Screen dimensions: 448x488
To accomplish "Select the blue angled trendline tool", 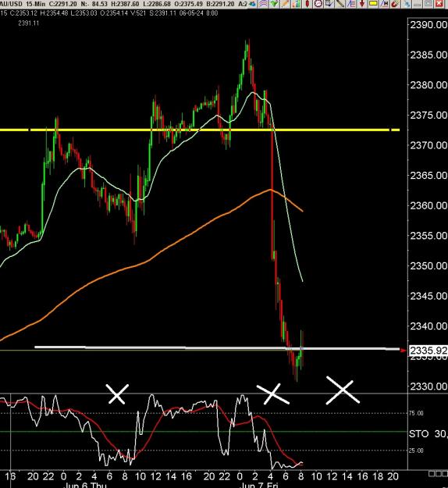I will (351, 4).
